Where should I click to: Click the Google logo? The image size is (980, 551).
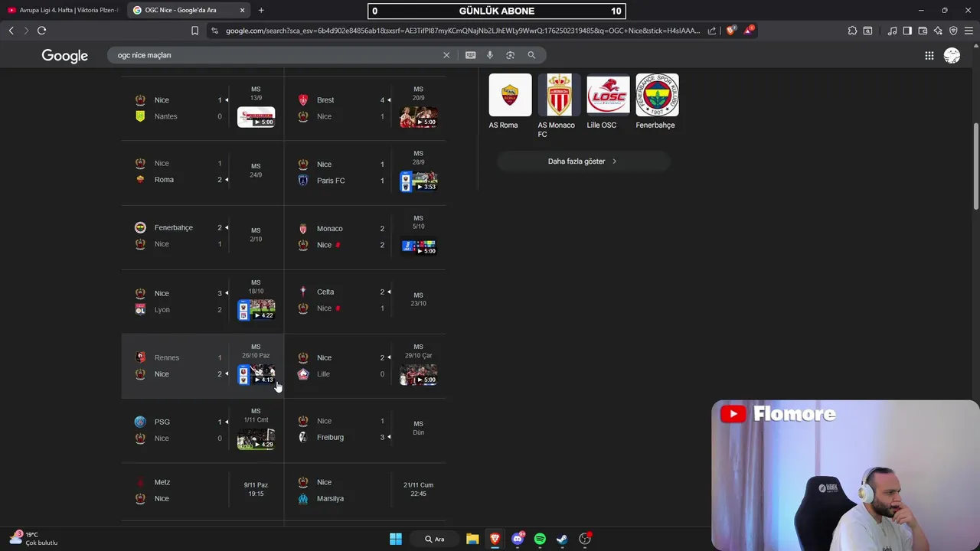click(x=64, y=56)
